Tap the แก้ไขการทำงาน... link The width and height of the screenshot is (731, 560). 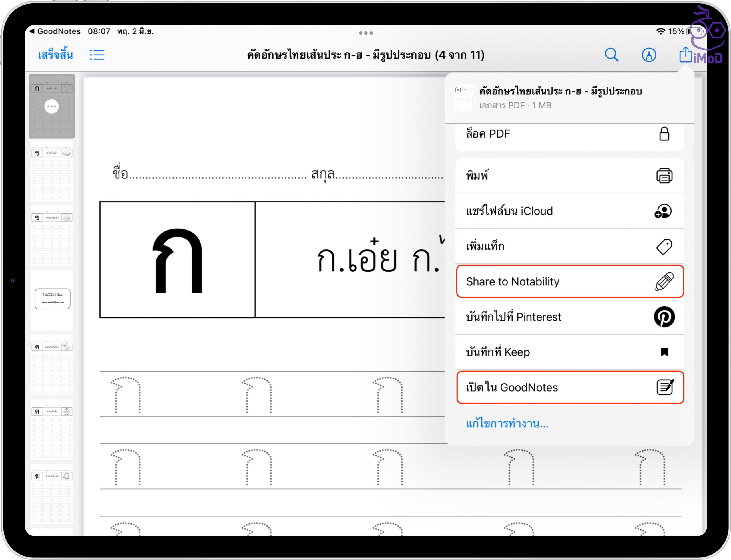(507, 424)
